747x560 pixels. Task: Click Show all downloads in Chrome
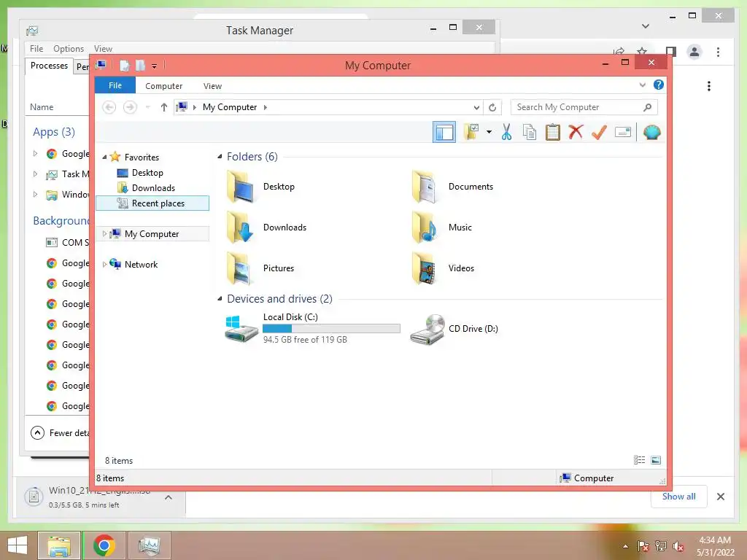678,497
